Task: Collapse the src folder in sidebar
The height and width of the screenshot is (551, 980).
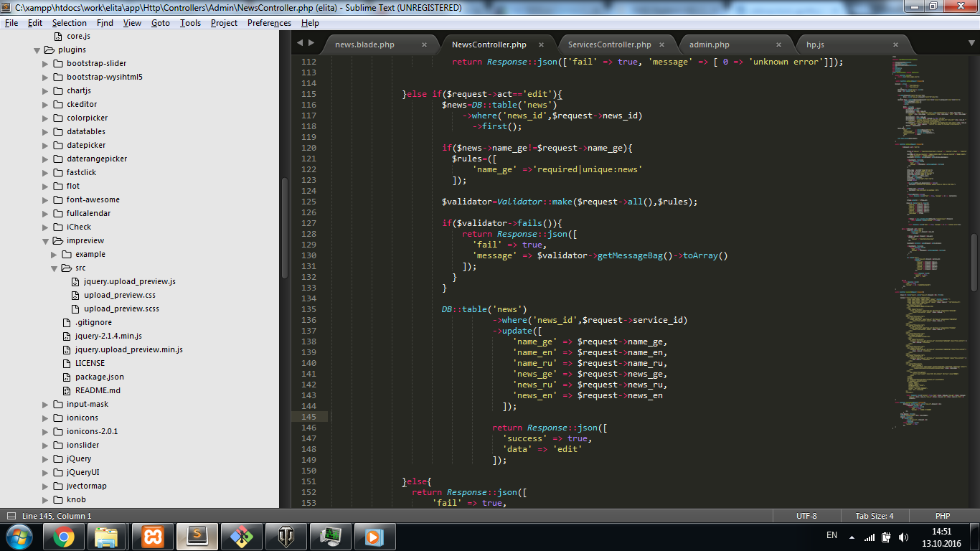Action: click(x=55, y=268)
